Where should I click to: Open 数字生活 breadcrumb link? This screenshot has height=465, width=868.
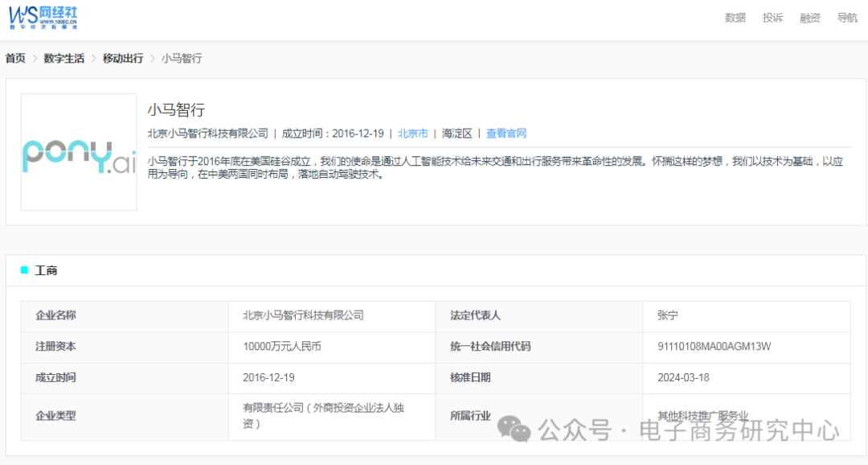tap(63, 58)
